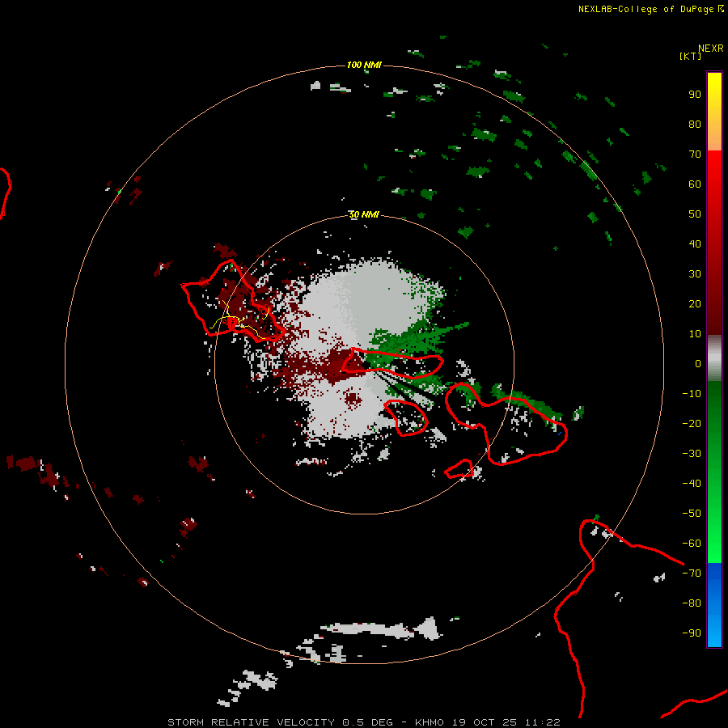
Task: Click the "20" value on velocity scale
Action: (x=695, y=303)
